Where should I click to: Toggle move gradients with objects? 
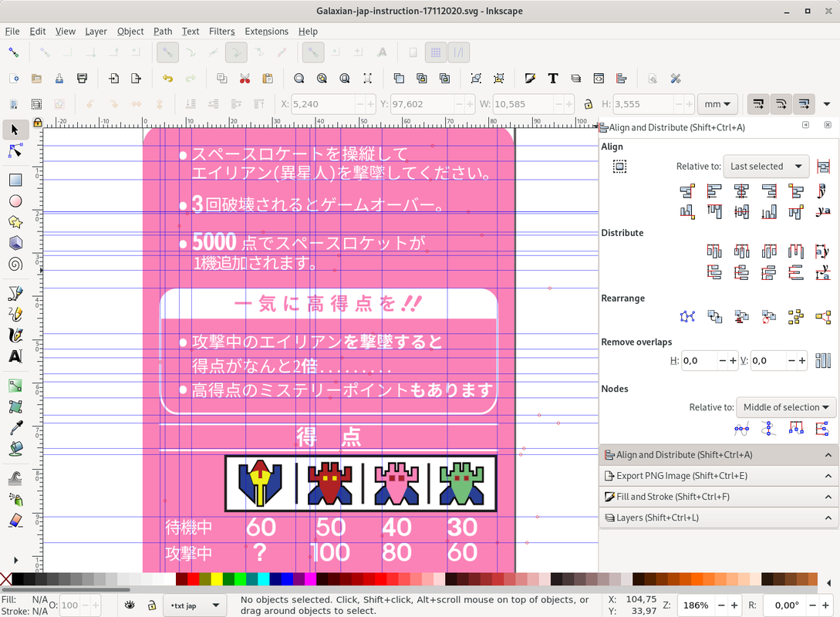coord(804,104)
